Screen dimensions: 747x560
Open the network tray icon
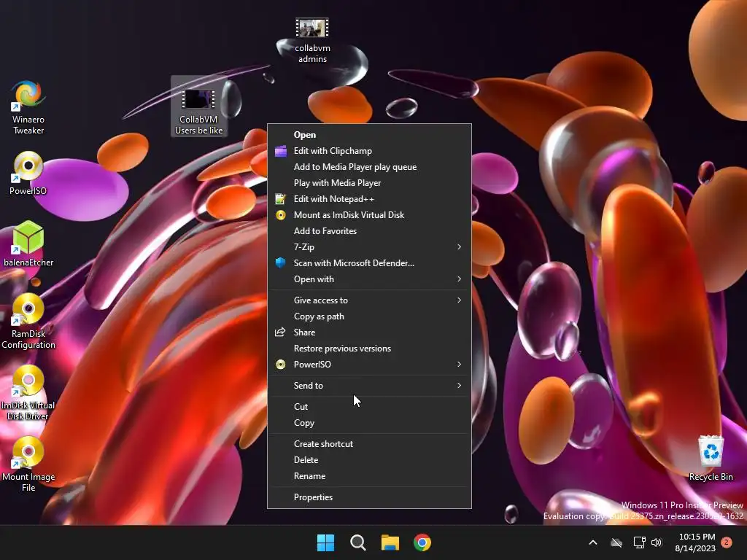(639, 542)
